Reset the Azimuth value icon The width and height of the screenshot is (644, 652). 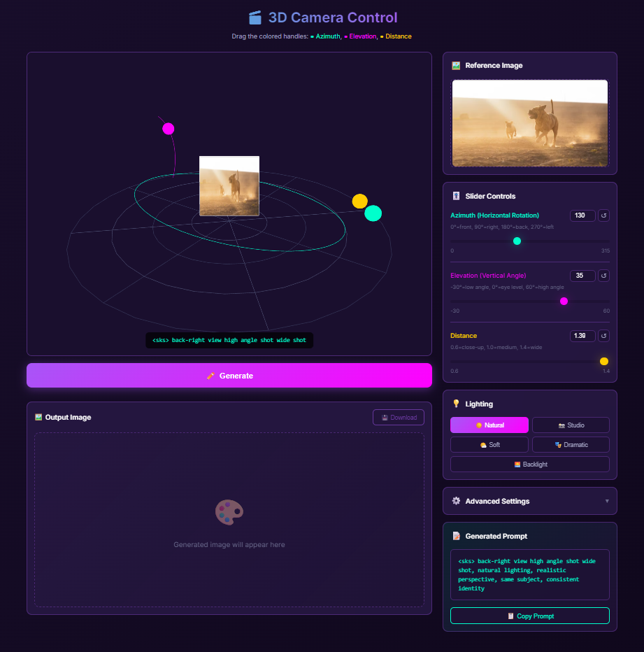pos(604,215)
